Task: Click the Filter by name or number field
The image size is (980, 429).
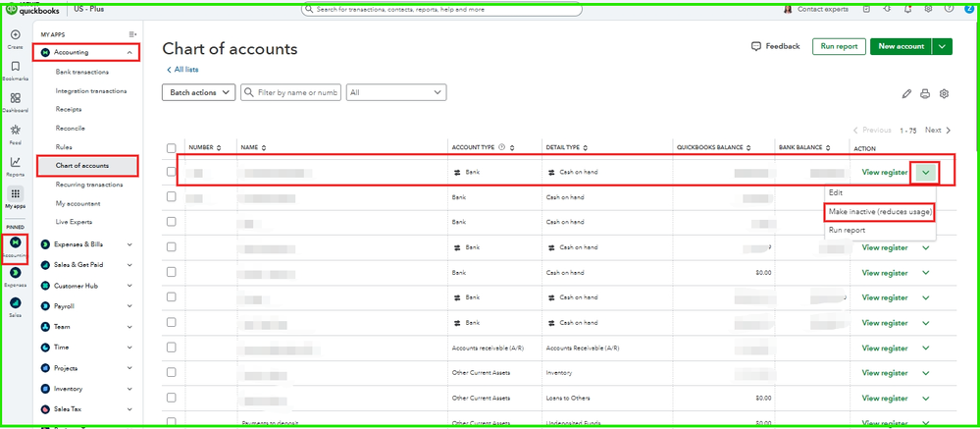Action: pos(291,92)
